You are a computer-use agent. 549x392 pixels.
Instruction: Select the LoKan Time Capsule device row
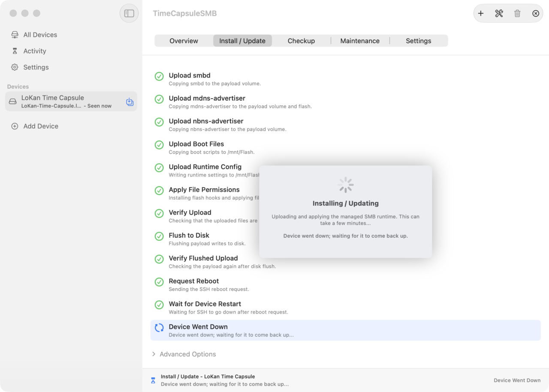click(x=71, y=102)
